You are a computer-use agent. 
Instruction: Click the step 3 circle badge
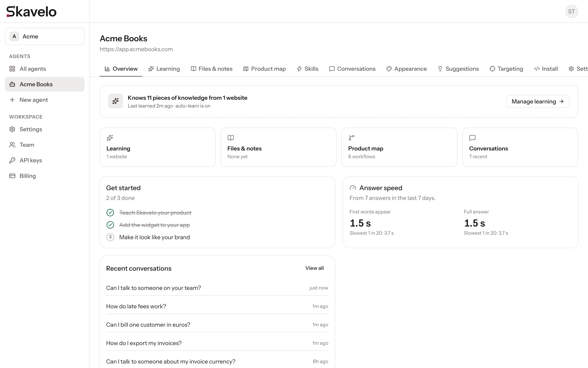110,237
